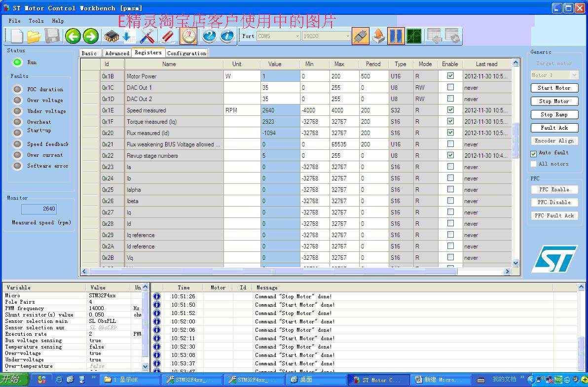Open a project with the yellow folder icon
This screenshot has width=588, height=387.
click(34, 36)
